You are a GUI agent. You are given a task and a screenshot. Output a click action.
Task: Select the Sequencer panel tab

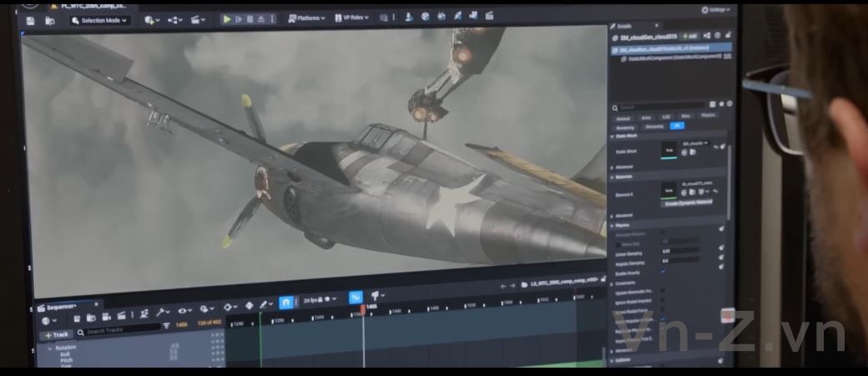coord(61,307)
